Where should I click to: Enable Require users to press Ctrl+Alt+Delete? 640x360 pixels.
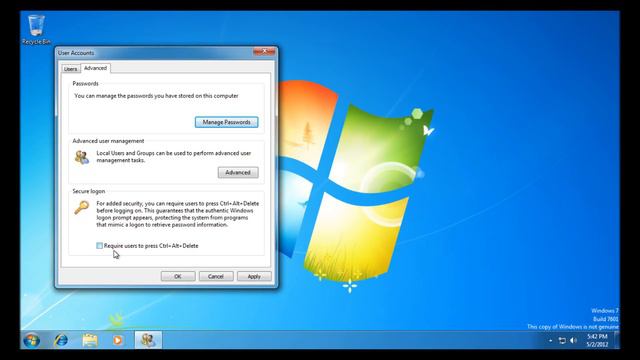coord(99,246)
